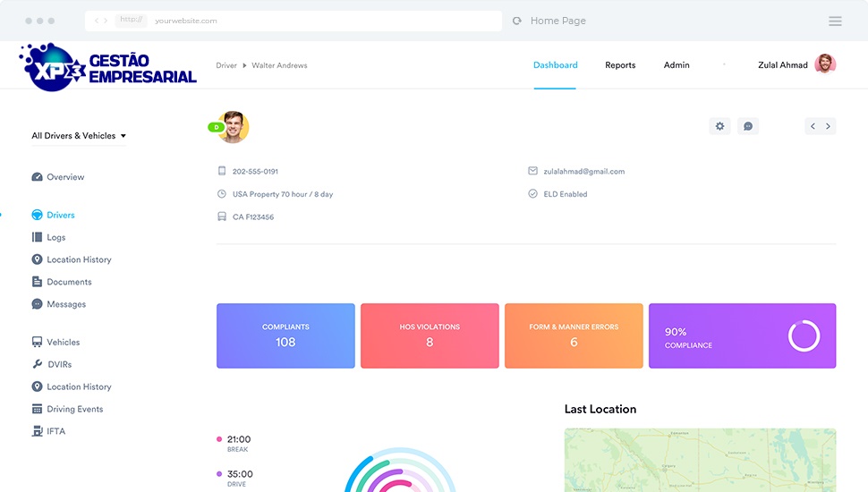Click the hours radial chart

click(x=400, y=470)
